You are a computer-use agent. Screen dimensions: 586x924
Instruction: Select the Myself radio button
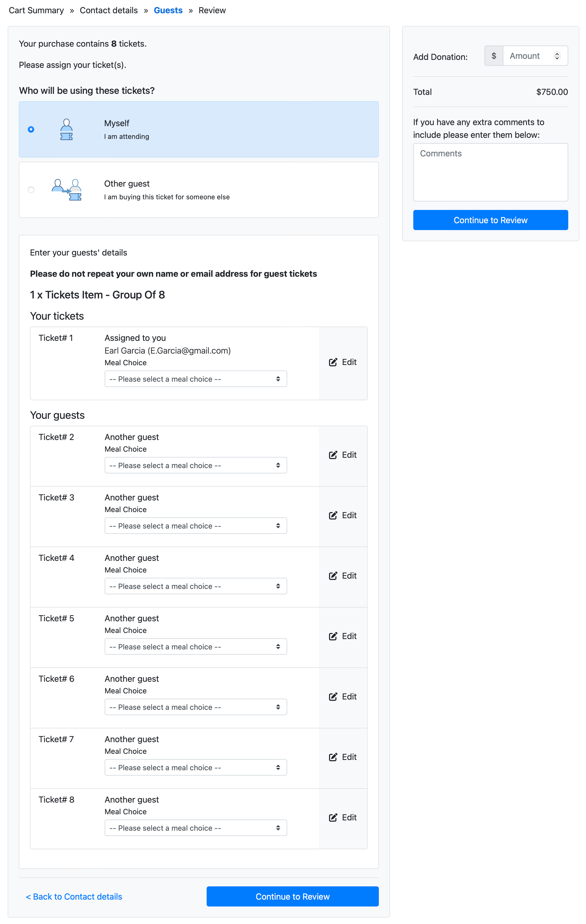click(x=31, y=129)
